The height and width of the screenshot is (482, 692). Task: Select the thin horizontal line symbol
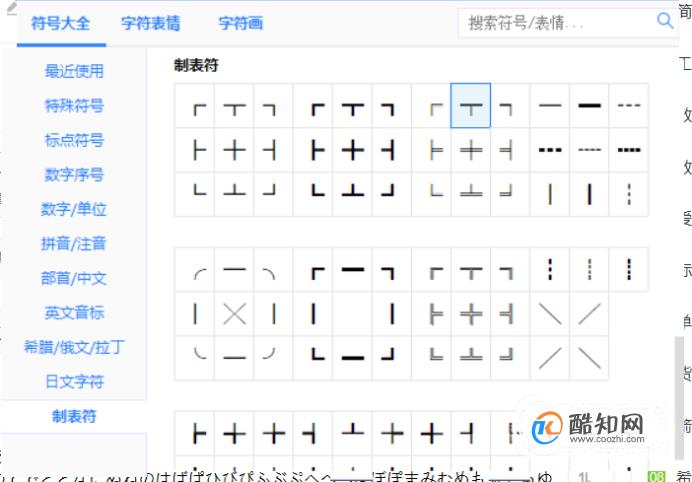coord(550,105)
